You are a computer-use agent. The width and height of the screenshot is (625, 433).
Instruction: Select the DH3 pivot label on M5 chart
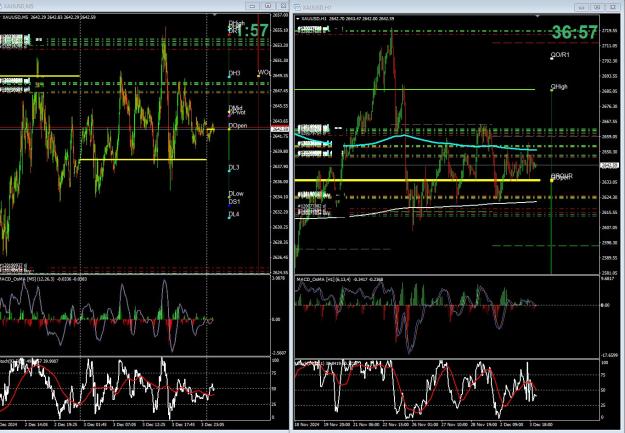click(x=234, y=73)
